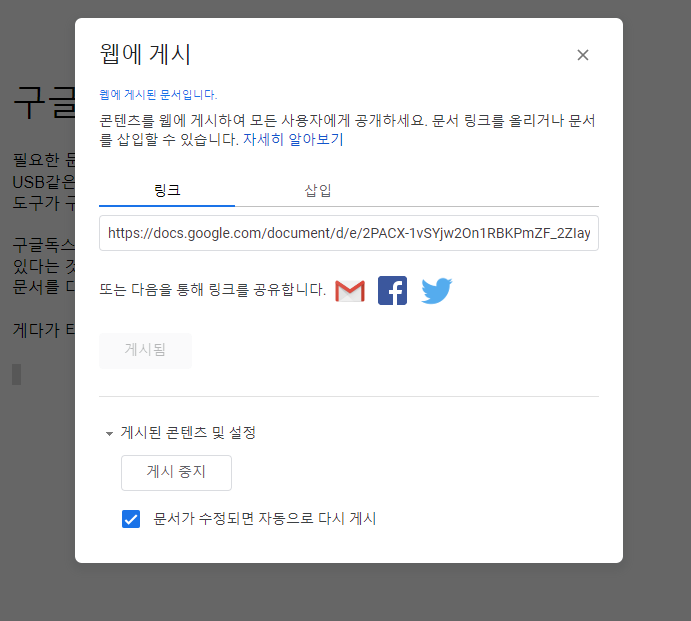Share the link via Gmail icon
This screenshot has width=691, height=621.
click(x=350, y=291)
